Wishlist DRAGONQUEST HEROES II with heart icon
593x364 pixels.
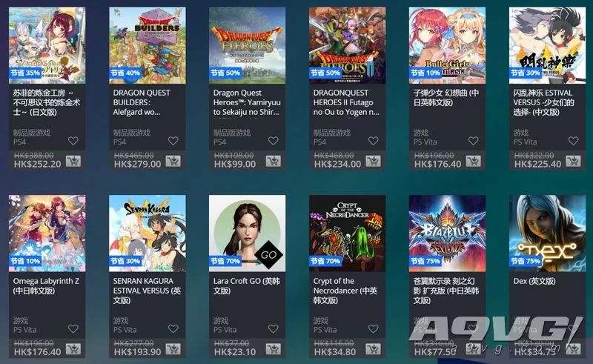(374, 141)
